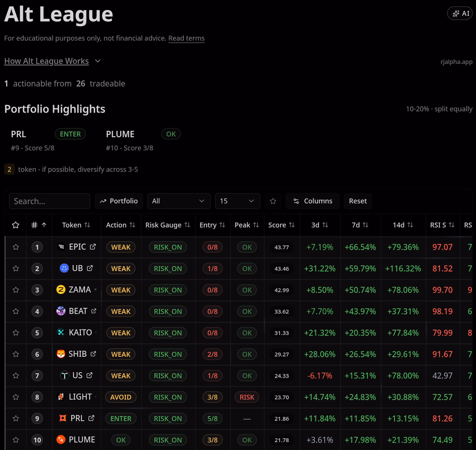Click the SHIB token logo
Viewport: 476px width, 450px height.
pos(61,354)
